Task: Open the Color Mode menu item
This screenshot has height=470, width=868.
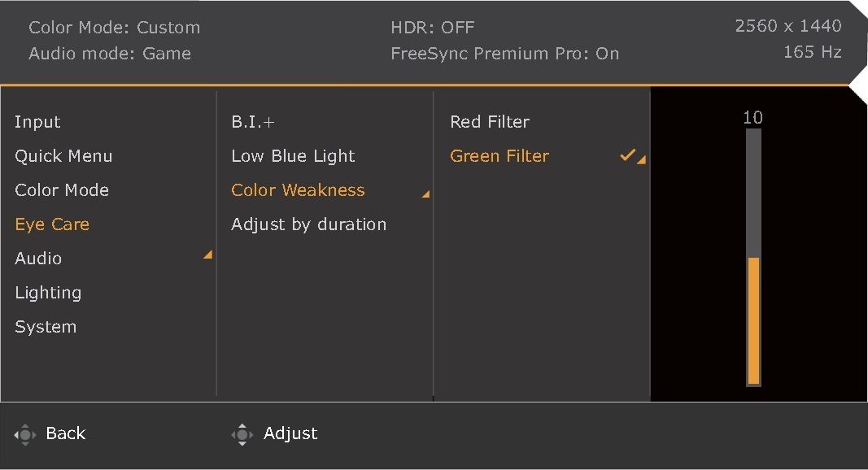Action: click(x=62, y=190)
